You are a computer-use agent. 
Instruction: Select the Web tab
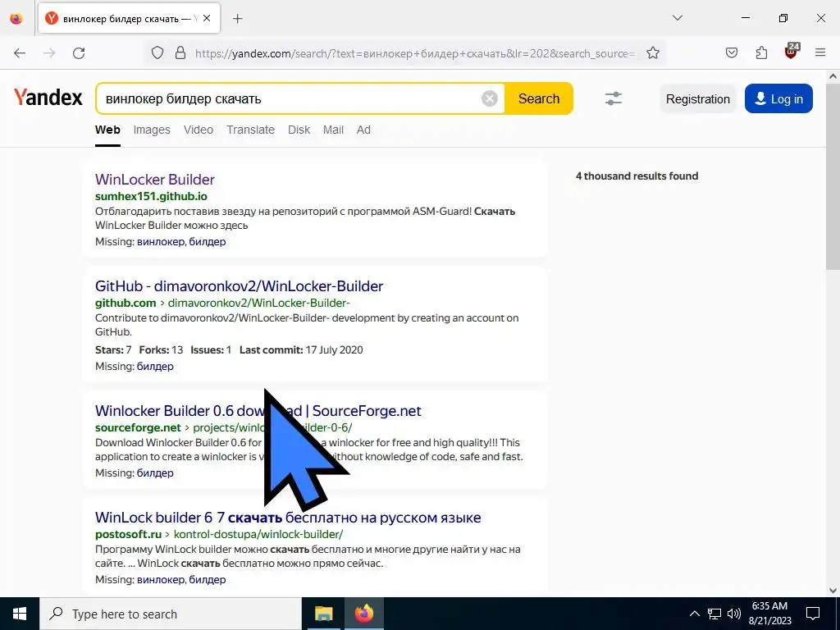pos(107,130)
